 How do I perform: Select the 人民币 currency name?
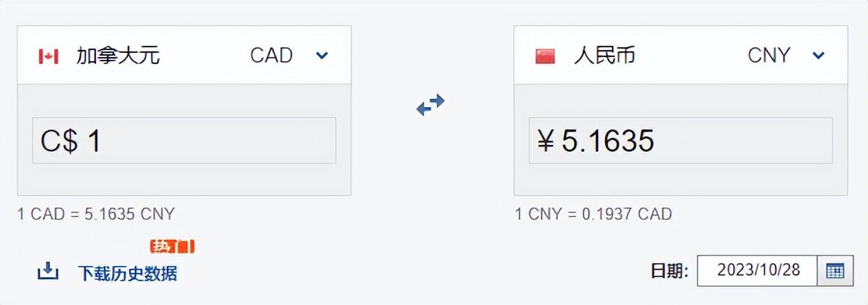(604, 56)
